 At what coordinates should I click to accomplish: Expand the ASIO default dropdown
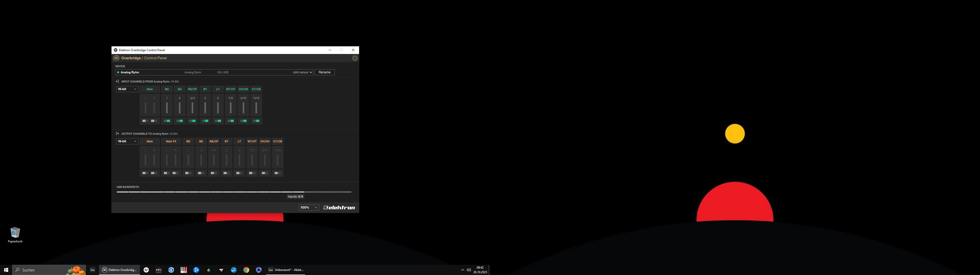click(x=302, y=72)
